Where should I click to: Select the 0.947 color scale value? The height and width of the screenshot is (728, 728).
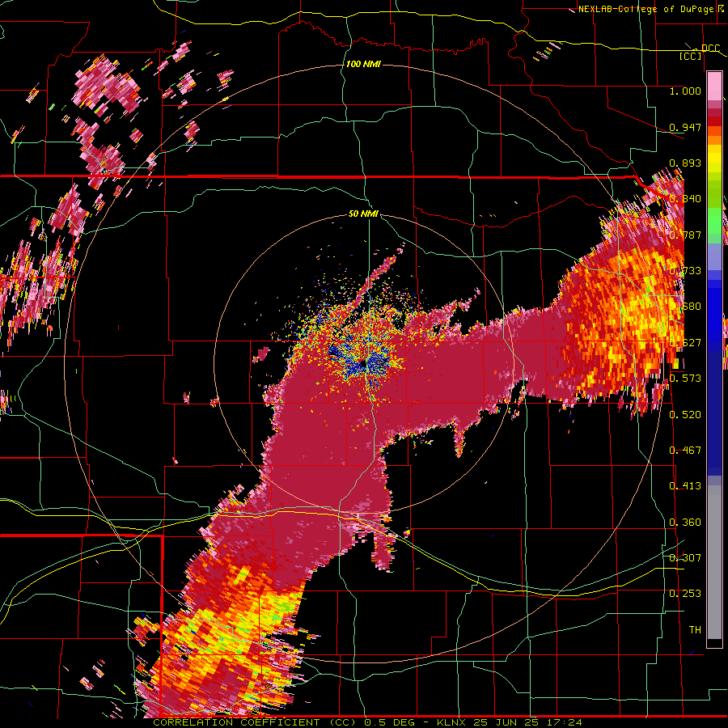tap(685, 127)
